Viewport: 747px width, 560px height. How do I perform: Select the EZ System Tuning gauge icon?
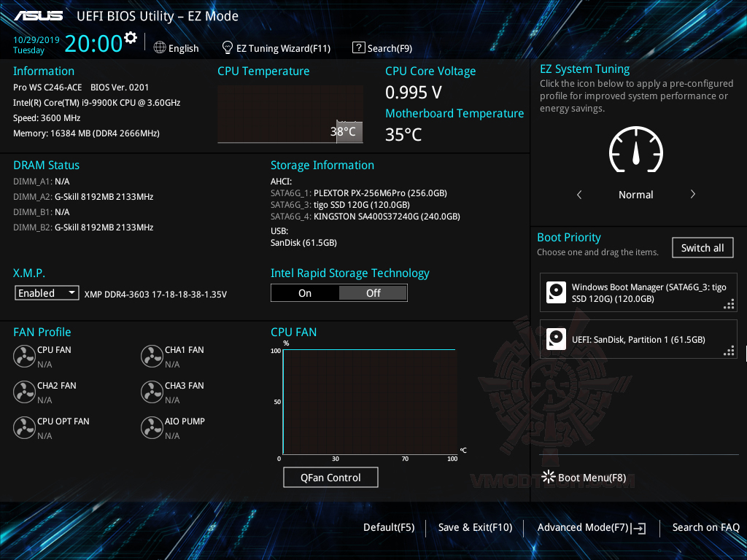pyautogui.click(x=635, y=149)
